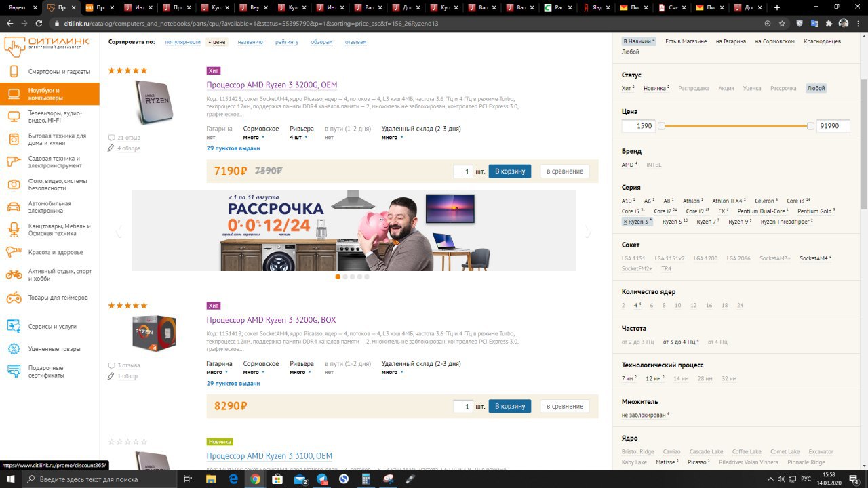868x488 pixels.
Task: Open Chrome from the Windows taskbar
Action: pyautogui.click(x=255, y=479)
